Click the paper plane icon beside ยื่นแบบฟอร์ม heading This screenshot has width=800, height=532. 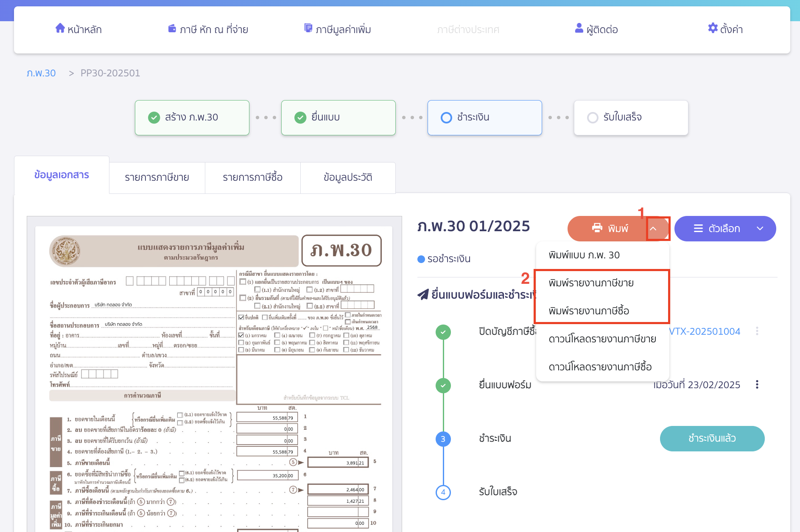423,294
